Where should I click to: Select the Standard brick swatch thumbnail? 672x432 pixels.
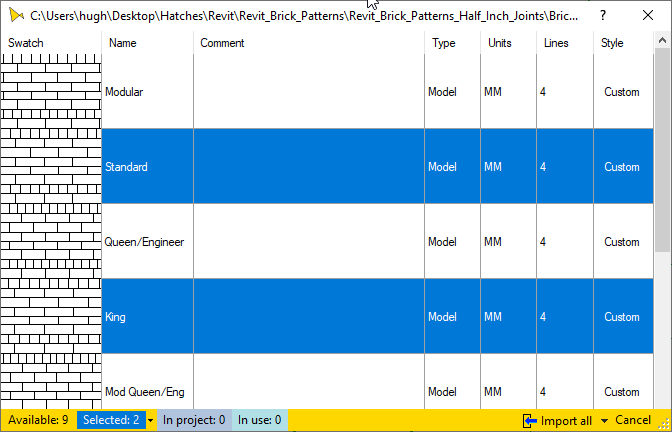pos(51,166)
